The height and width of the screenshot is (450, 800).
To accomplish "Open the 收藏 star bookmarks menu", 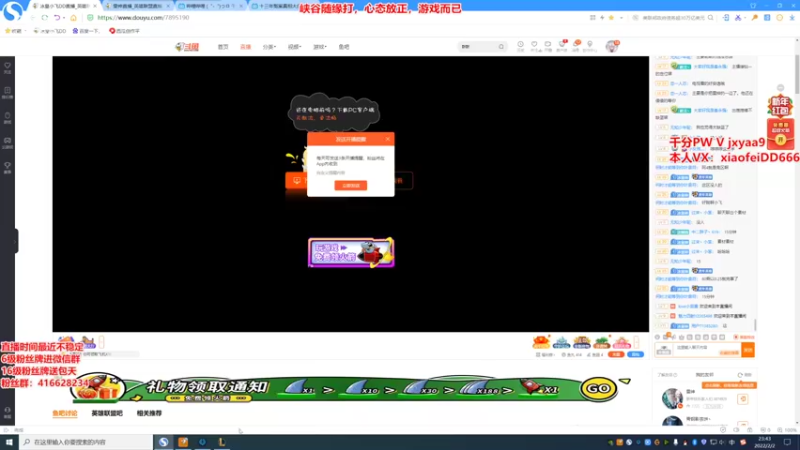I will click(14, 31).
